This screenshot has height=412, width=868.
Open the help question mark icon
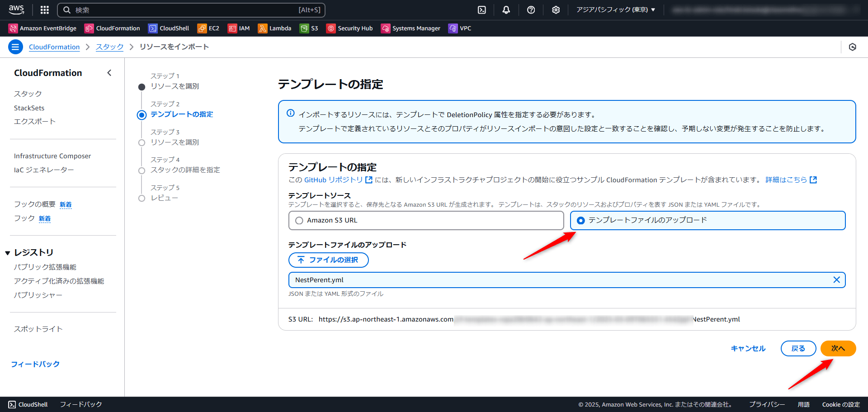[531, 9]
